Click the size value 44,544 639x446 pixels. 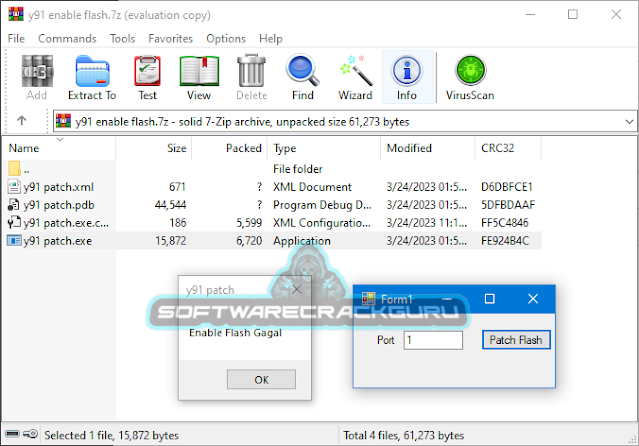click(170, 205)
